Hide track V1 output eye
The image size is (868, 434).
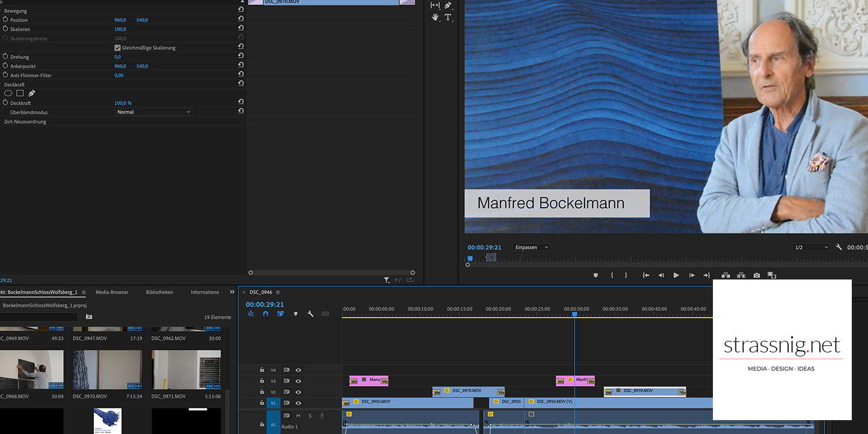299,403
